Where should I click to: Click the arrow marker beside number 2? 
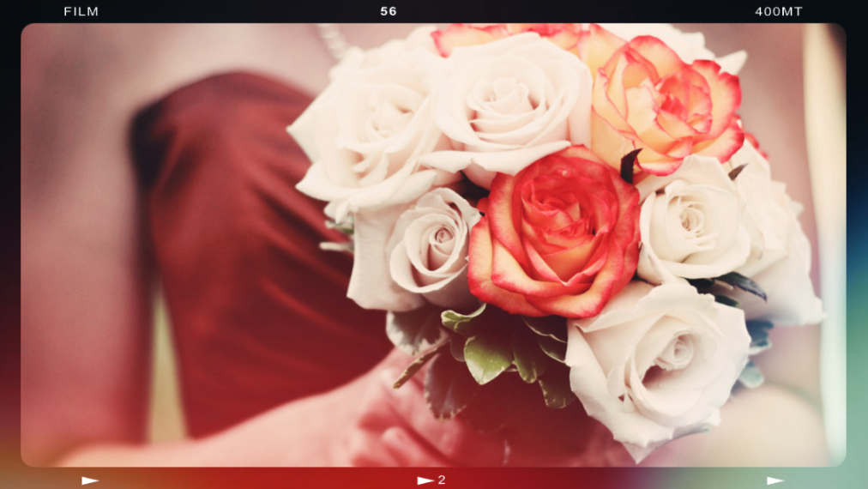coord(425,480)
